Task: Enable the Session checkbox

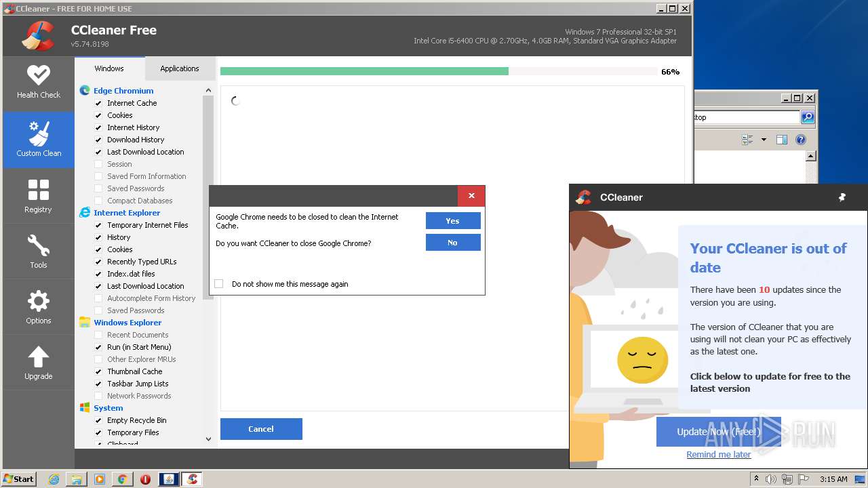Action: tap(98, 164)
